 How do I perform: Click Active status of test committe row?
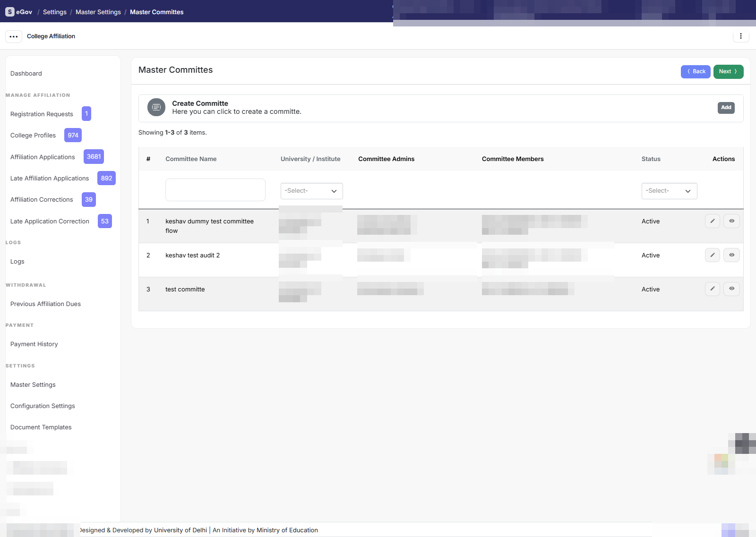point(651,290)
